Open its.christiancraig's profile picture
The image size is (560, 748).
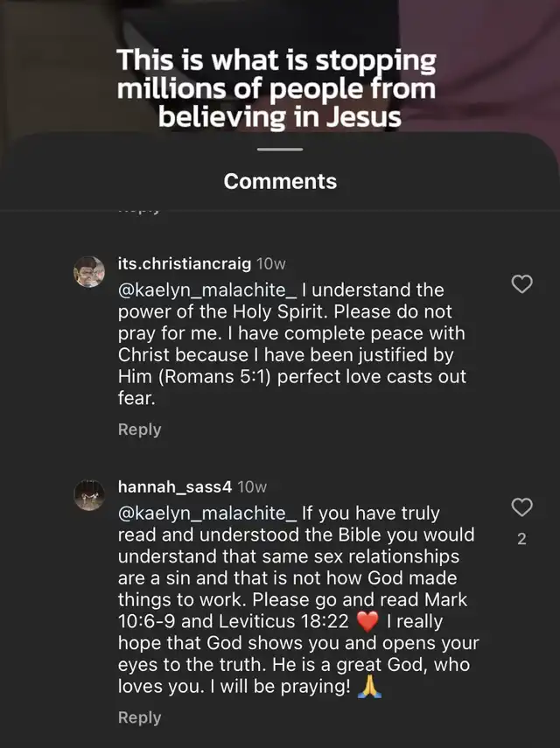coord(89,272)
